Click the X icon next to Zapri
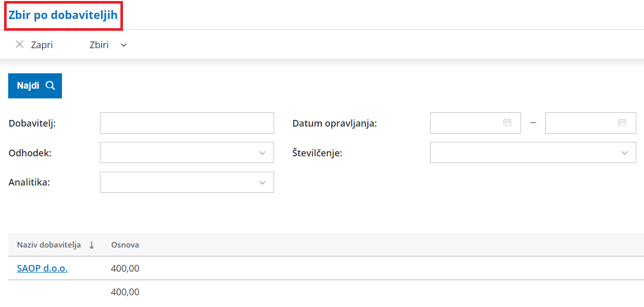The height and width of the screenshot is (307, 644). click(x=19, y=45)
